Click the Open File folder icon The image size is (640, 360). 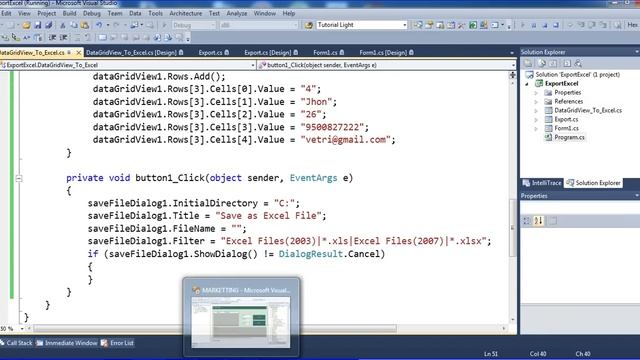click(27, 25)
